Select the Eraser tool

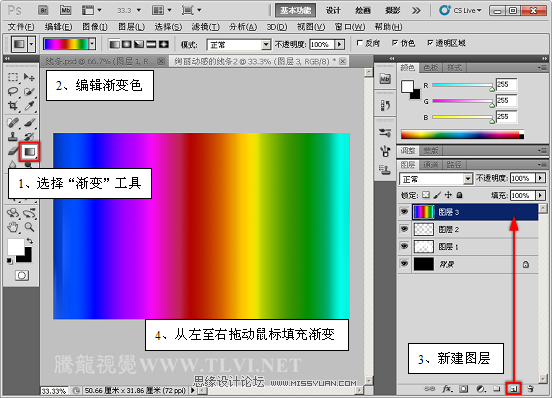[x=13, y=152]
